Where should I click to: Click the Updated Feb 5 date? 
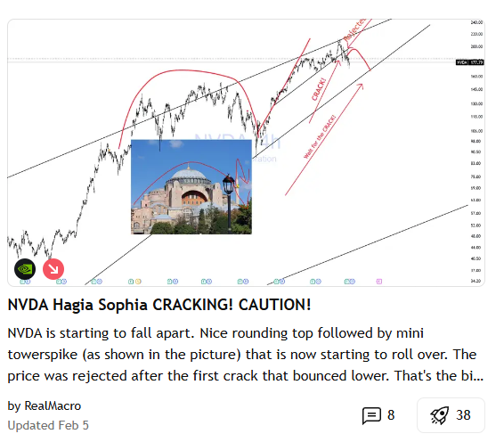[48, 425]
